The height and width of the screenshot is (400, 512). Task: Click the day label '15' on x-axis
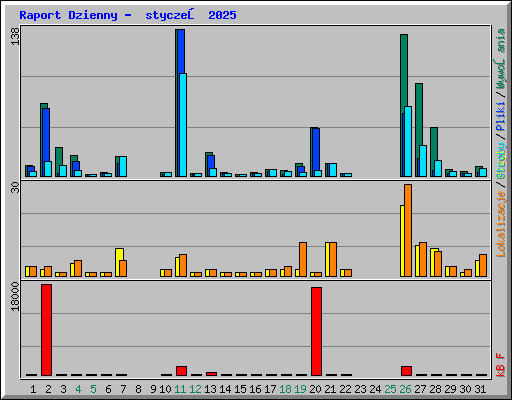[240, 389]
